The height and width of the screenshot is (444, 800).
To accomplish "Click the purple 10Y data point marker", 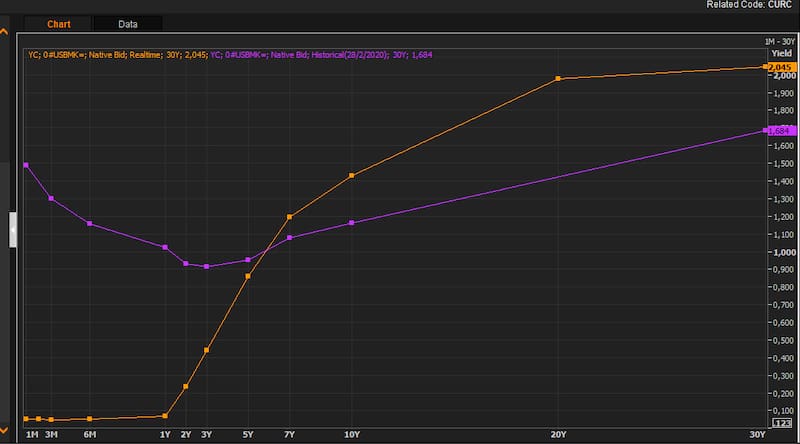I will pos(351,222).
